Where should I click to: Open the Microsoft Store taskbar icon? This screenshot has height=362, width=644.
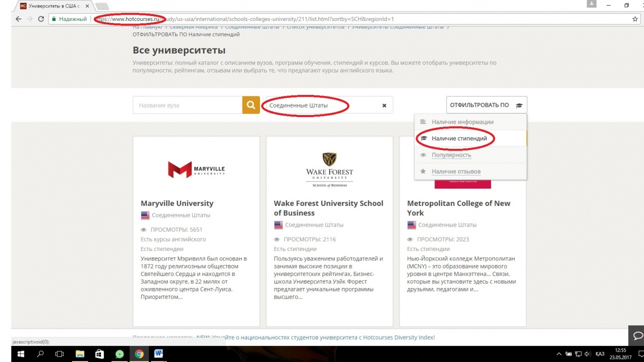click(x=99, y=353)
